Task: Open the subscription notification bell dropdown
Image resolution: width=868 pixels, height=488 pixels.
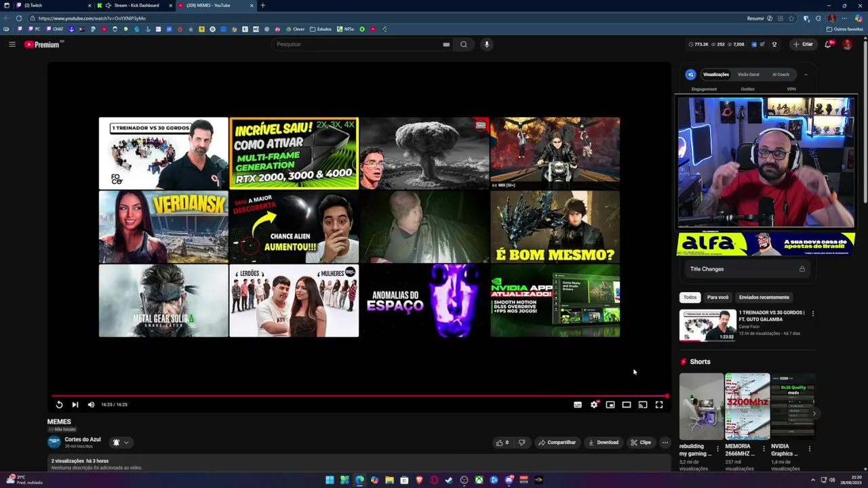Action: click(x=120, y=443)
